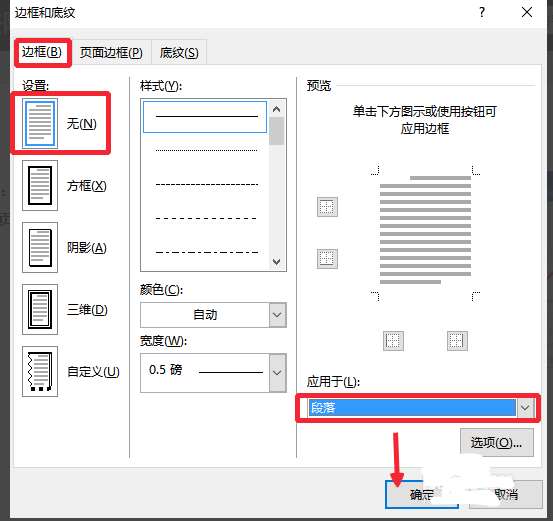Open the 选项(O)... options button
This screenshot has height=521, width=553.
pyautogui.click(x=497, y=442)
